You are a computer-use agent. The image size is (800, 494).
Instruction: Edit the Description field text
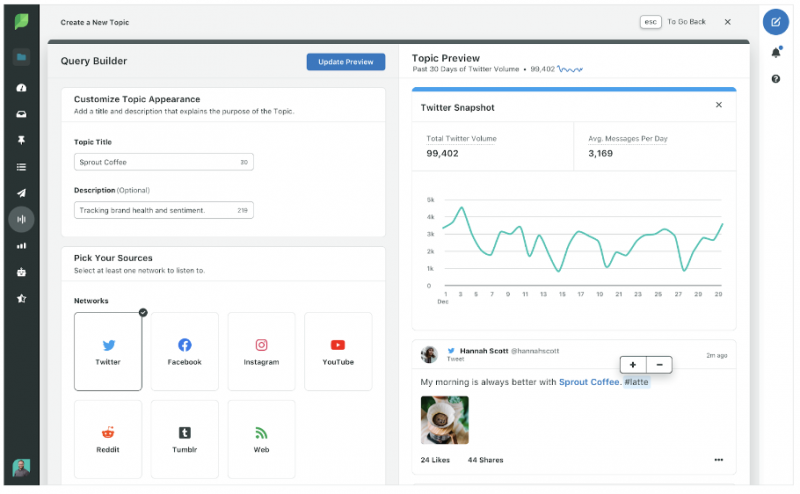pyautogui.click(x=164, y=210)
